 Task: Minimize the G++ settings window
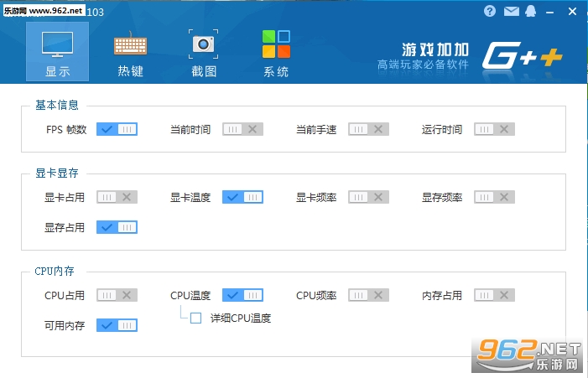[550, 12]
